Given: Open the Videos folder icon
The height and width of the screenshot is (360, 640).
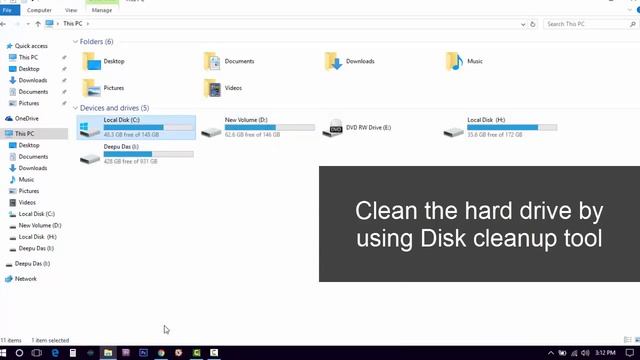Looking at the screenshot, I should point(213,88).
